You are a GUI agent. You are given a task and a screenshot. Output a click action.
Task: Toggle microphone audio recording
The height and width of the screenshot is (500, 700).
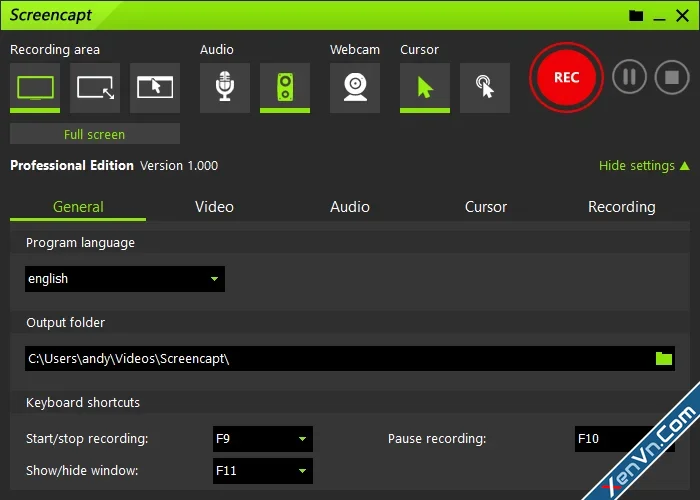tap(225, 88)
